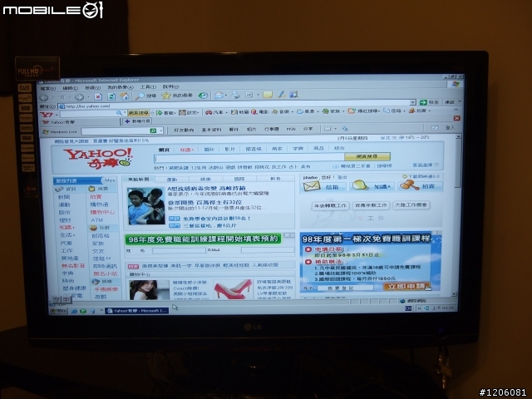The height and width of the screenshot is (399, 532).
Task: Open the 檢視 View menu
Action: 92,88
